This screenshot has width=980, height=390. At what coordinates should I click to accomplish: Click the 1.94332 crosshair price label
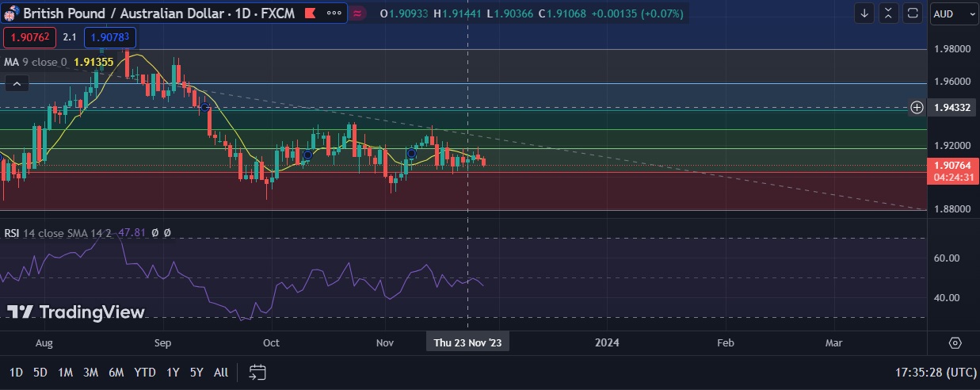[x=951, y=107]
